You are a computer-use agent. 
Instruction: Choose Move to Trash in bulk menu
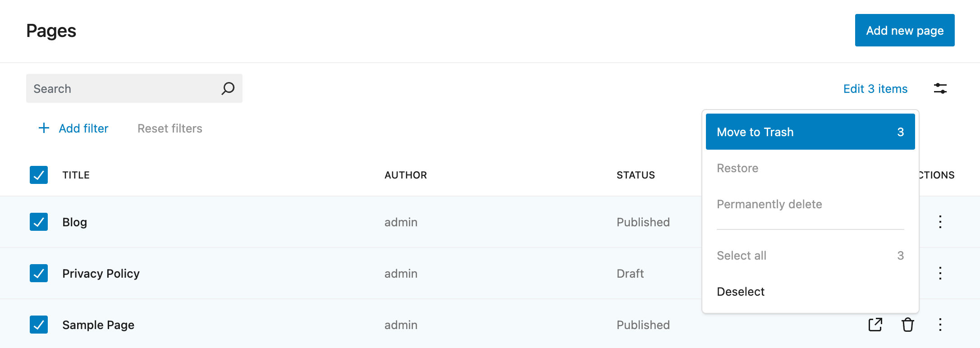coord(810,132)
